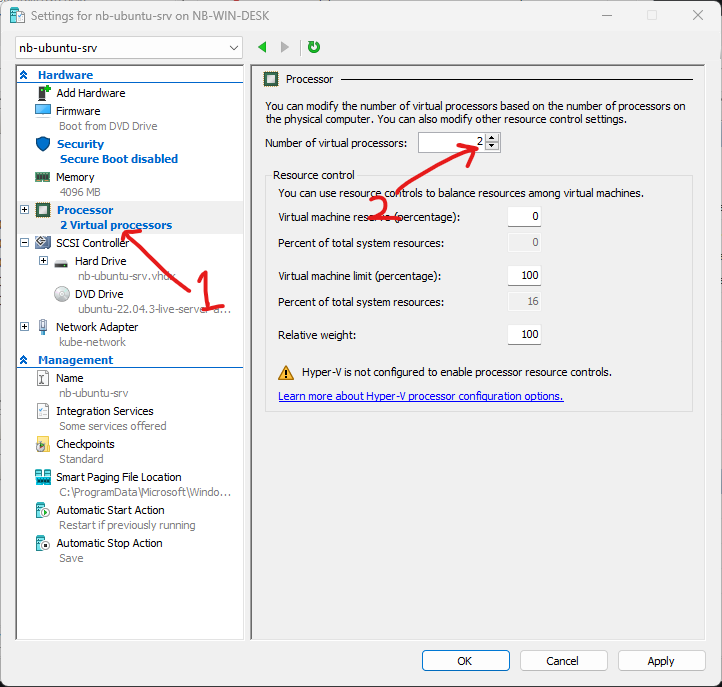
Task: Collapse the SCSI Controller tree node
Action: tap(24, 242)
